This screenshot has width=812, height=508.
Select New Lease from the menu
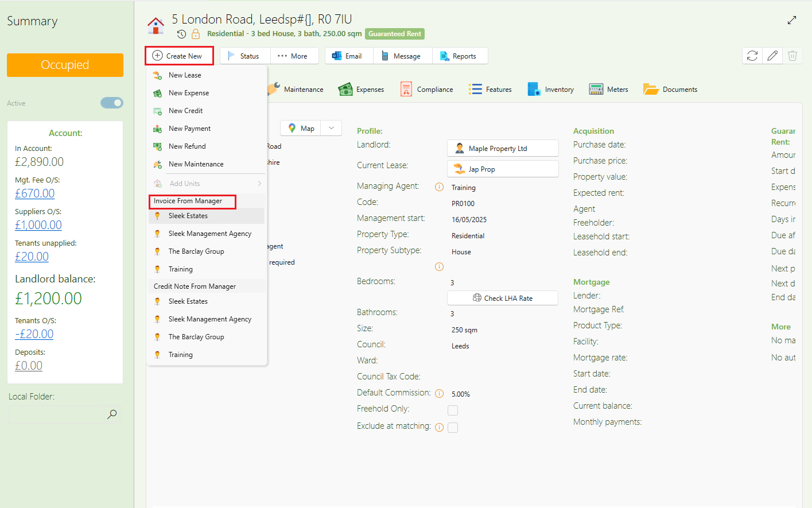click(207, 75)
